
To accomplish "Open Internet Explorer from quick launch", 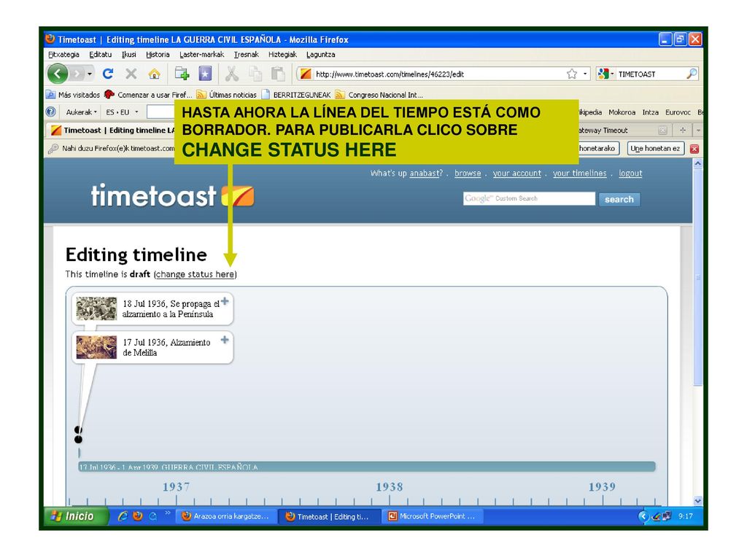I will pyautogui.click(x=123, y=516).
